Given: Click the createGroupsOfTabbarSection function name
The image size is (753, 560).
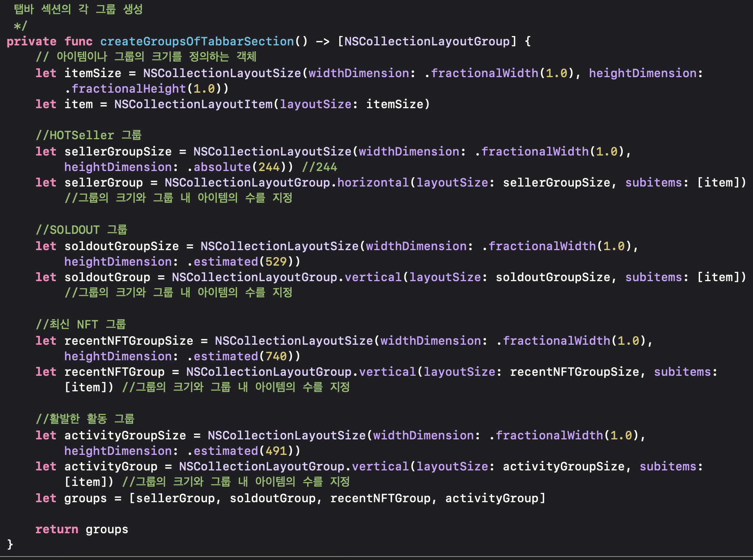Looking at the screenshot, I should coord(197,41).
